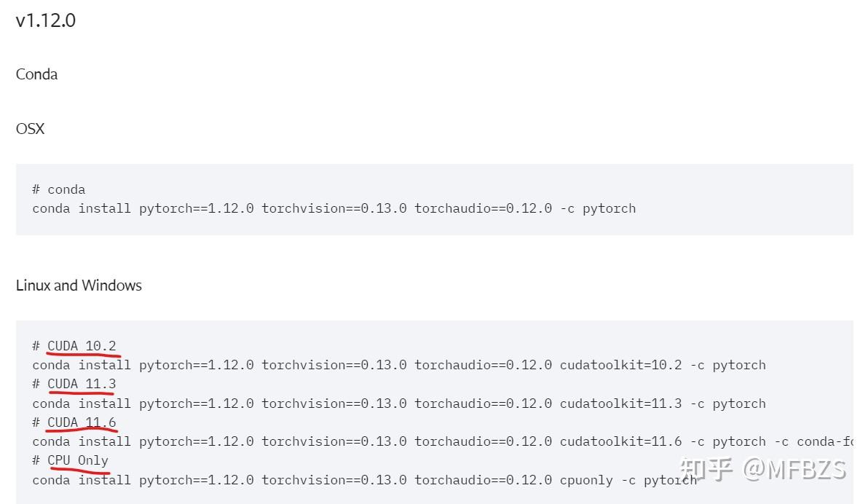Click torchaudio==0.12.0 in the CUDA 10.2 command
The width and height of the screenshot is (868, 504).
coord(484,366)
